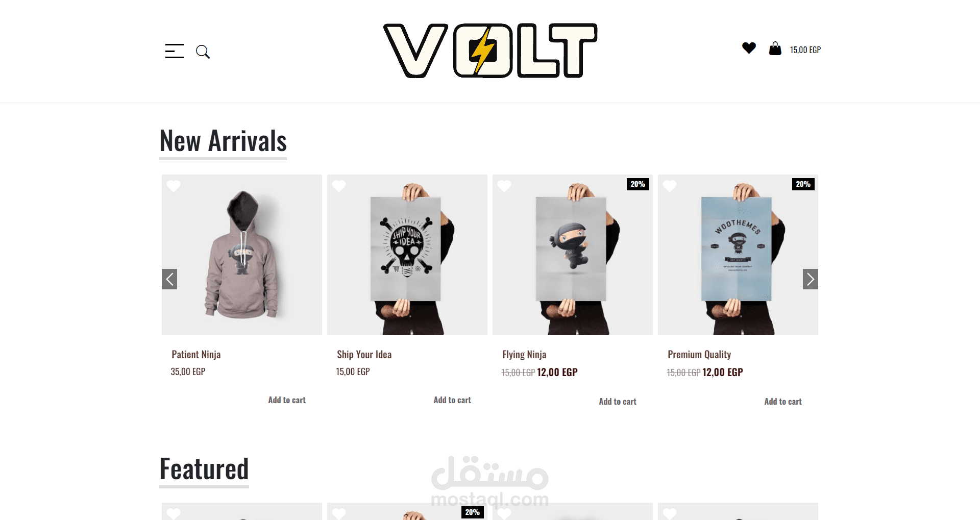Open the Ship Your Idea poster image
Image resolution: width=980 pixels, height=520 pixels.
pos(407,255)
